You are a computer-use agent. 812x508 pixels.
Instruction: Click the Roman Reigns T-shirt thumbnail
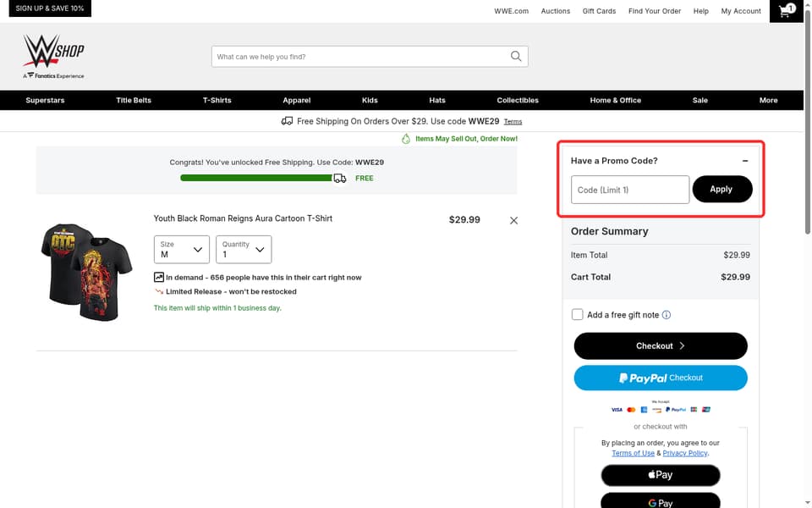point(86,272)
